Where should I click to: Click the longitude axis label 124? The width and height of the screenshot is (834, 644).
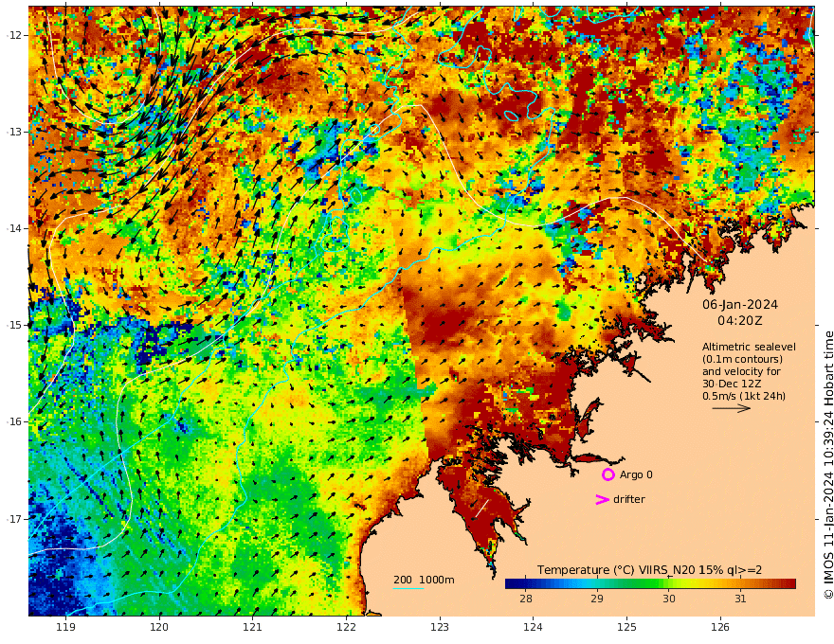point(534,628)
